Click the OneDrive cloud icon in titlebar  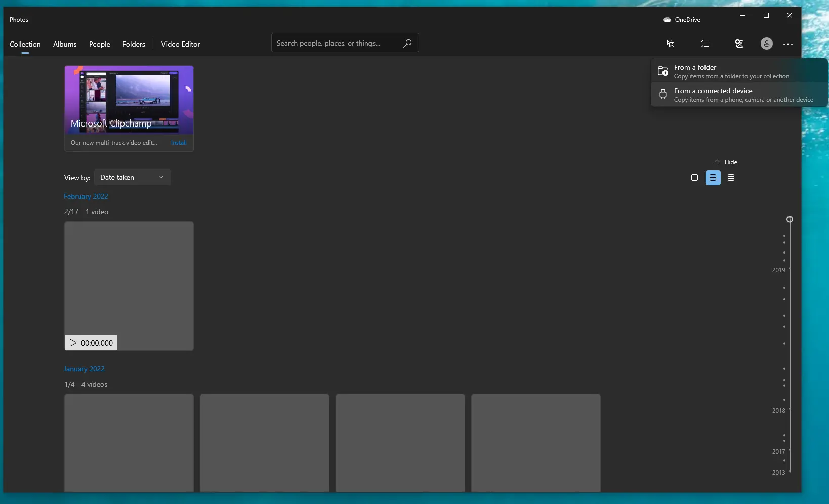point(667,19)
